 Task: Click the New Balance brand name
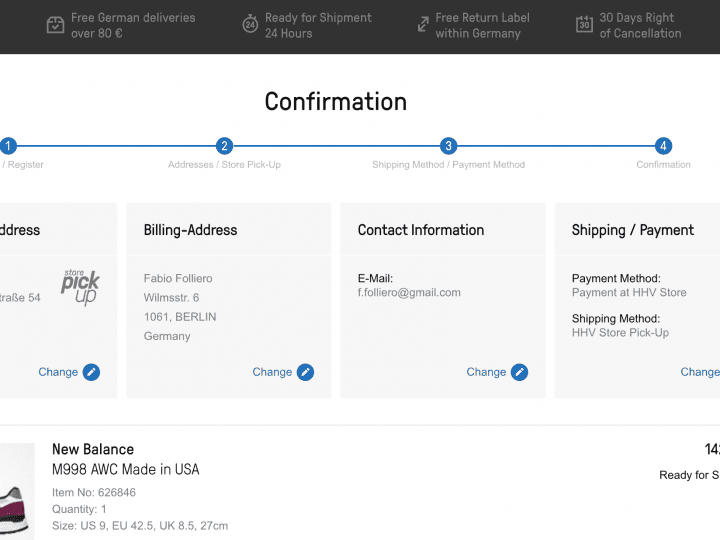pos(93,450)
